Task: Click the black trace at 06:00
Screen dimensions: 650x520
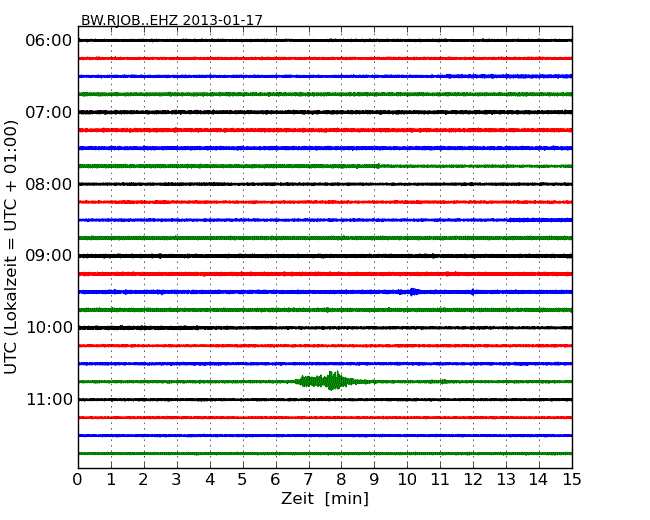Action: click(325, 40)
